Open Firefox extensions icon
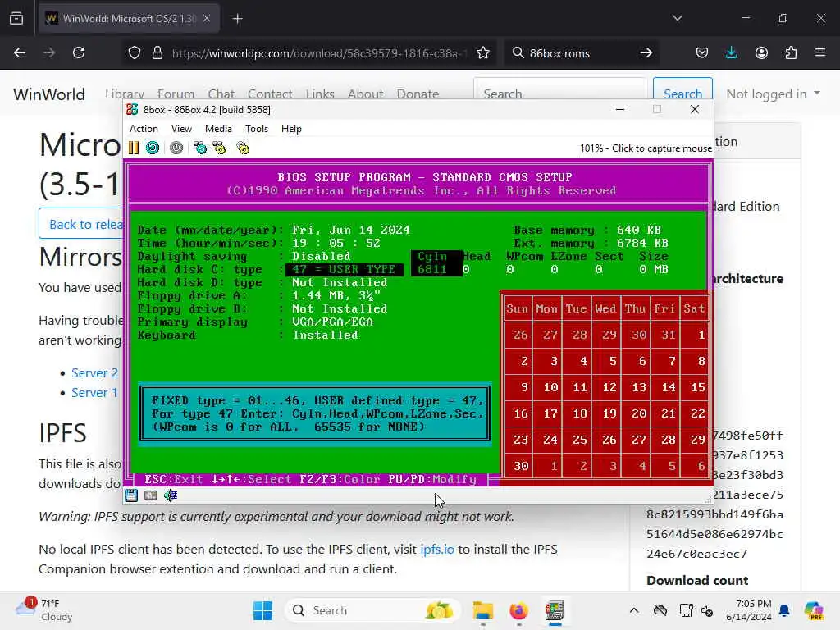 click(x=791, y=53)
